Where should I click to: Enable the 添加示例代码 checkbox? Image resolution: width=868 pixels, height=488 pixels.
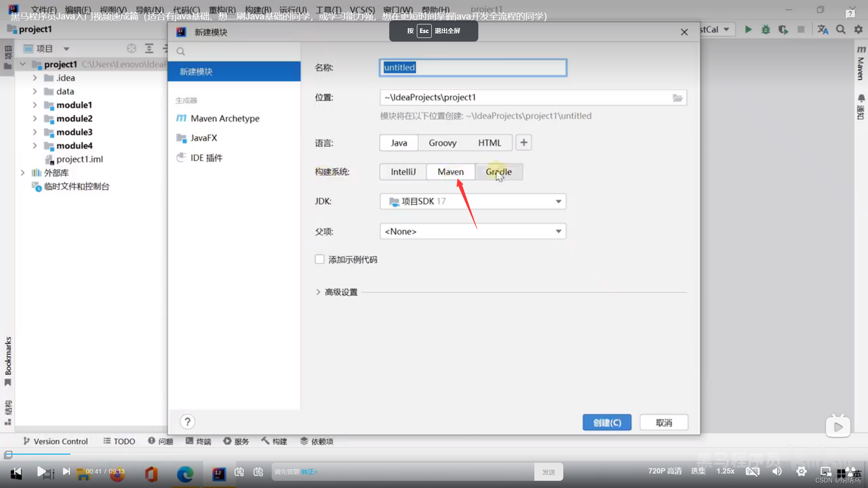coord(320,259)
